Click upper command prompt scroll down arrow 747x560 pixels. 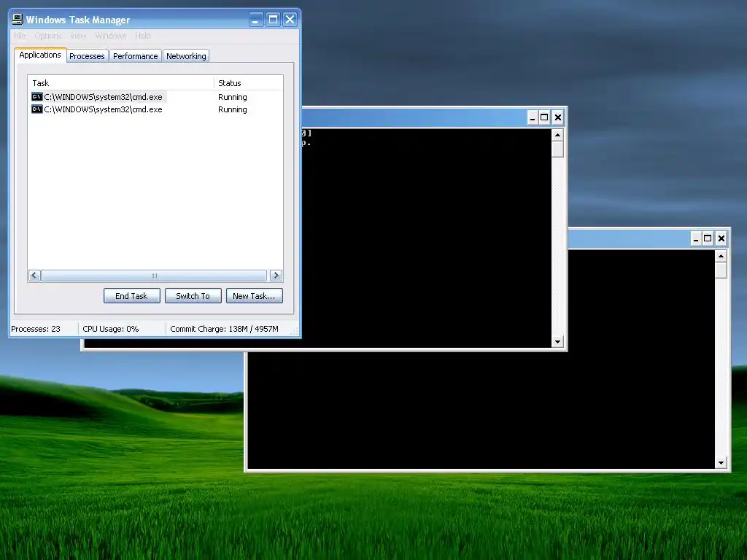pyautogui.click(x=557, y=341)
